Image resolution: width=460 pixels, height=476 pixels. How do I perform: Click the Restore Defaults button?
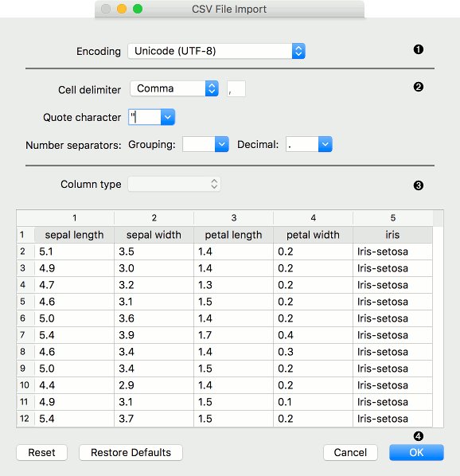click(131, 453)
